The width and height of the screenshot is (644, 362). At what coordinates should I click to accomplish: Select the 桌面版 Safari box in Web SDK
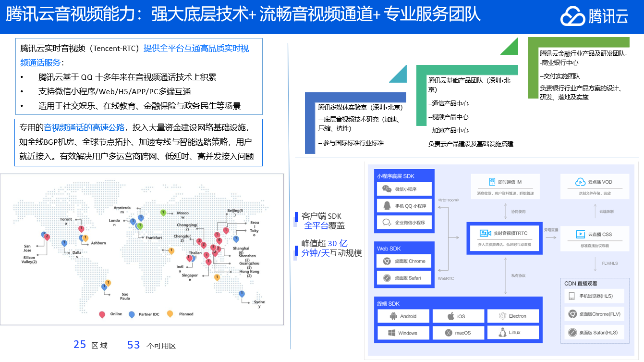click(x=404, y=278)
